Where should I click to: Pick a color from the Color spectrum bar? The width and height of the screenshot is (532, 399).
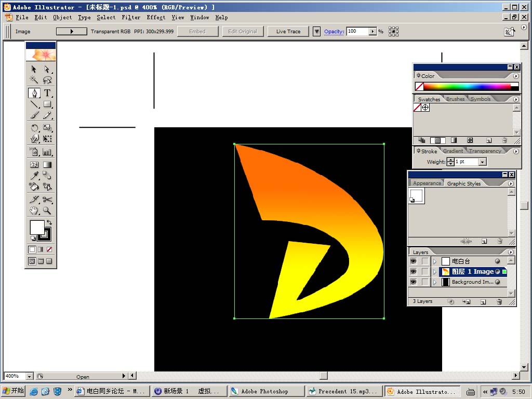point(468,87)
